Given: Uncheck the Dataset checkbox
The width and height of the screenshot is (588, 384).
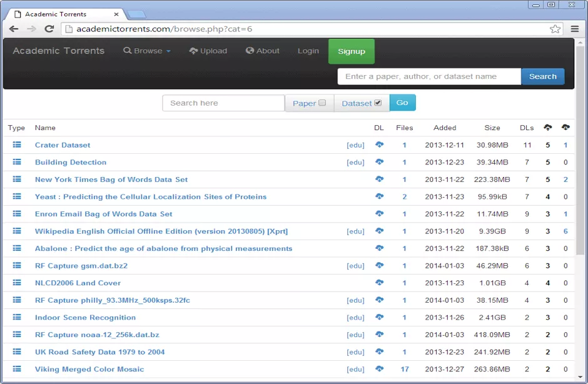Looking at the screenshot, I should click(x=378, y=103).
